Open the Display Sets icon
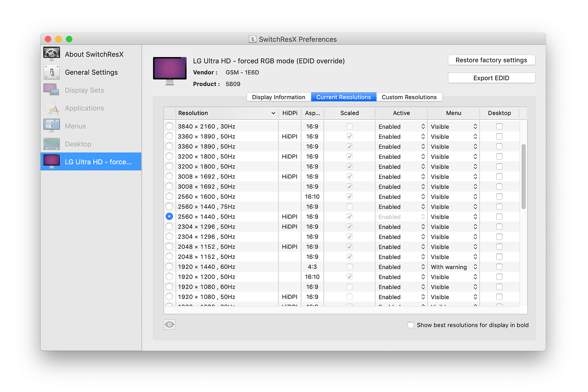This screenshot has height=392, width=588. pos(52,90)
